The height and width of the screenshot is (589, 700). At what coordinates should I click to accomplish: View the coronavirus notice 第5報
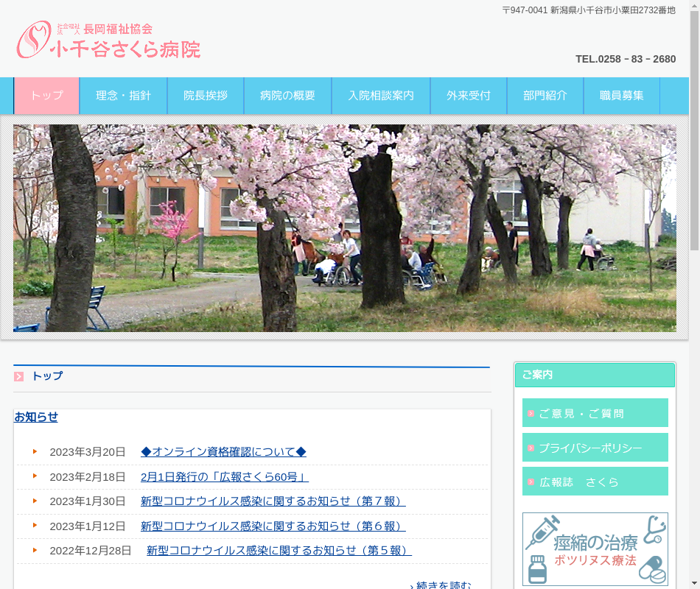279,551
